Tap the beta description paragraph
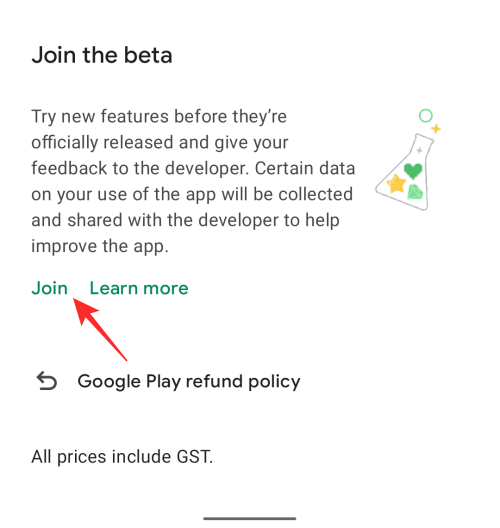 click(193, 181)
